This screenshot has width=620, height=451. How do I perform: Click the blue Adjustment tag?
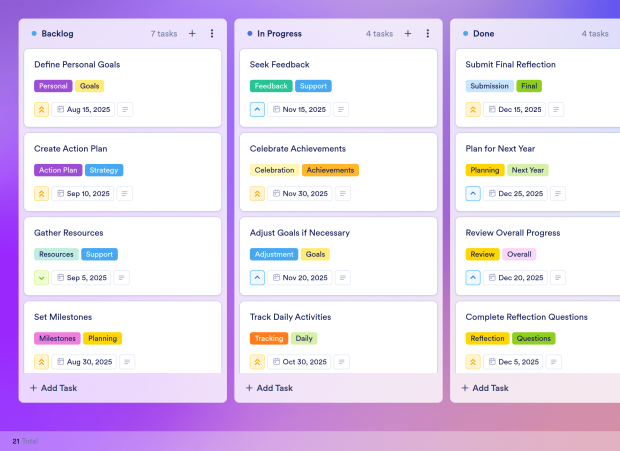(x=274, y=254)
